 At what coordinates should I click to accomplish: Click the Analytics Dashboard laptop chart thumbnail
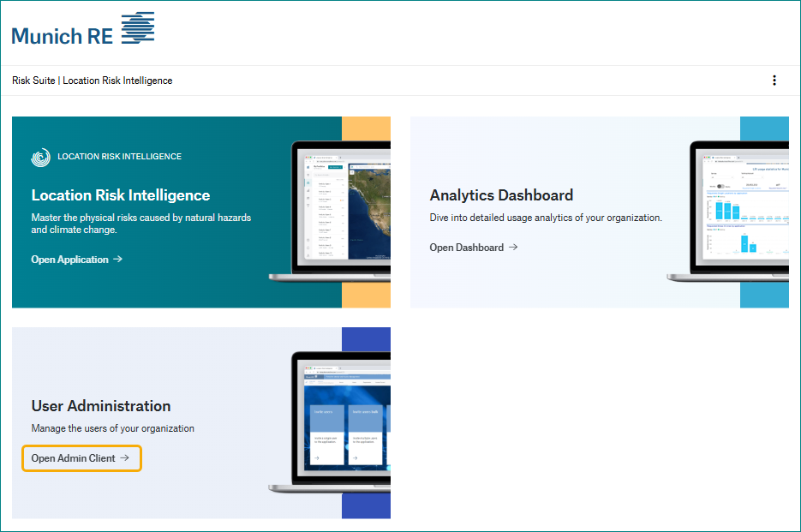(728, 211)
